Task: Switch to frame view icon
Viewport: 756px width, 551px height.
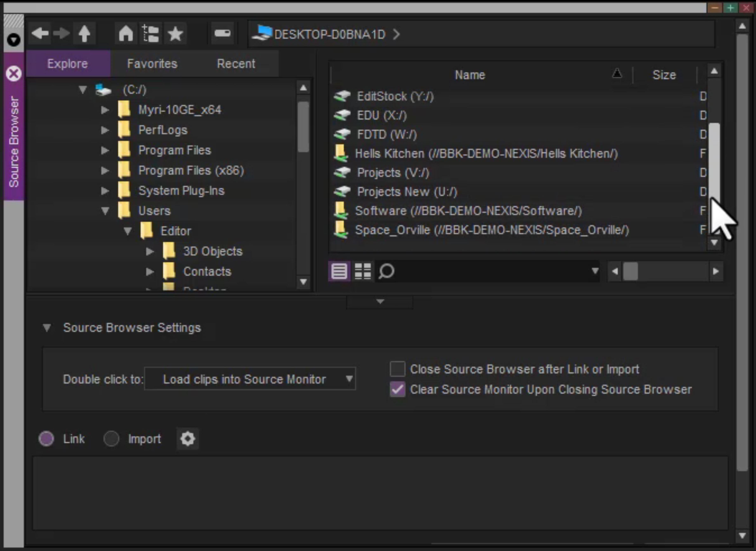Action: pos(362,271)
